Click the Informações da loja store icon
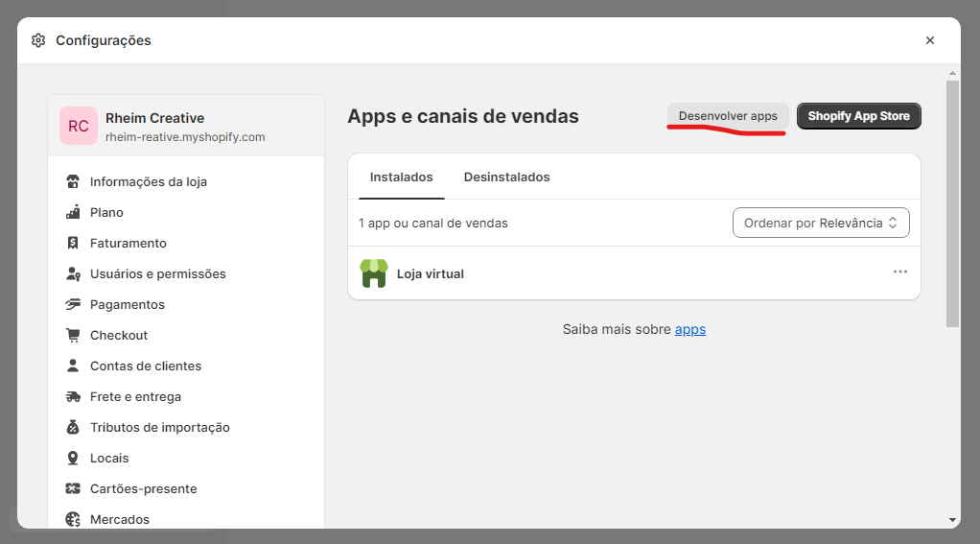Screen dimensions: 980x544 coord(73,181)
